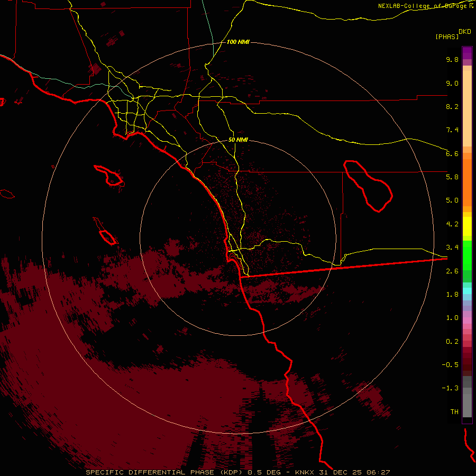Select the 3.4 scale value

452,248
